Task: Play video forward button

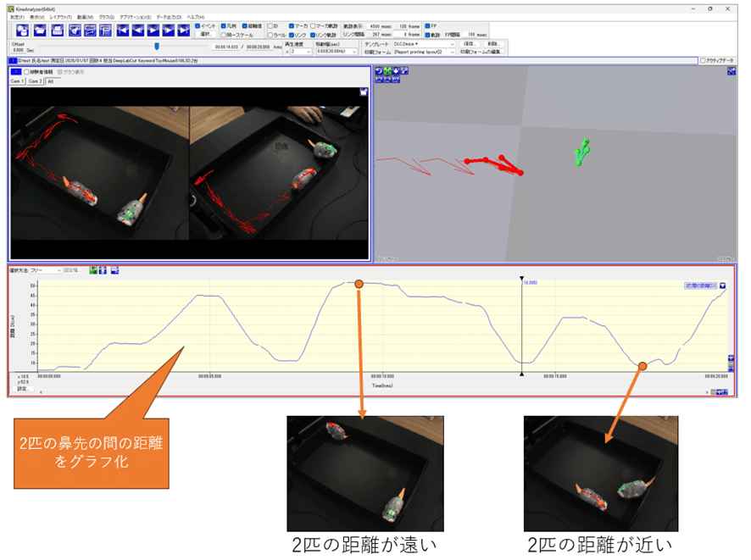Action: tap(153, 30)
